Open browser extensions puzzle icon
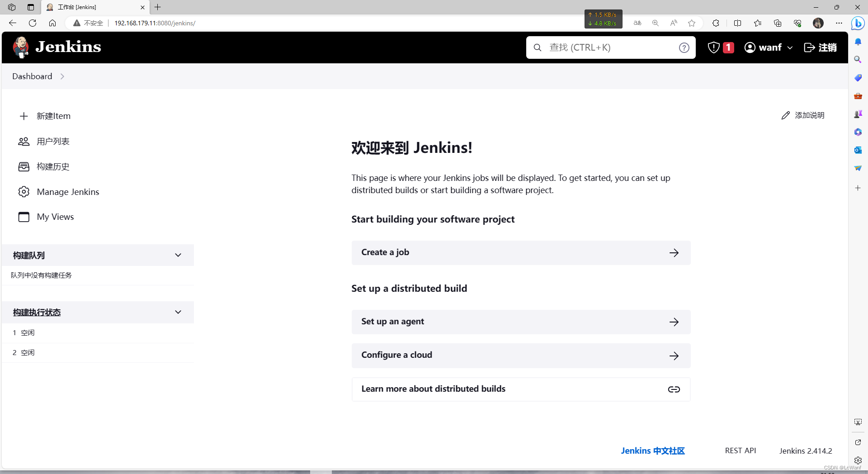Viewport: 868px width, 474px height. tap(716, 23)
